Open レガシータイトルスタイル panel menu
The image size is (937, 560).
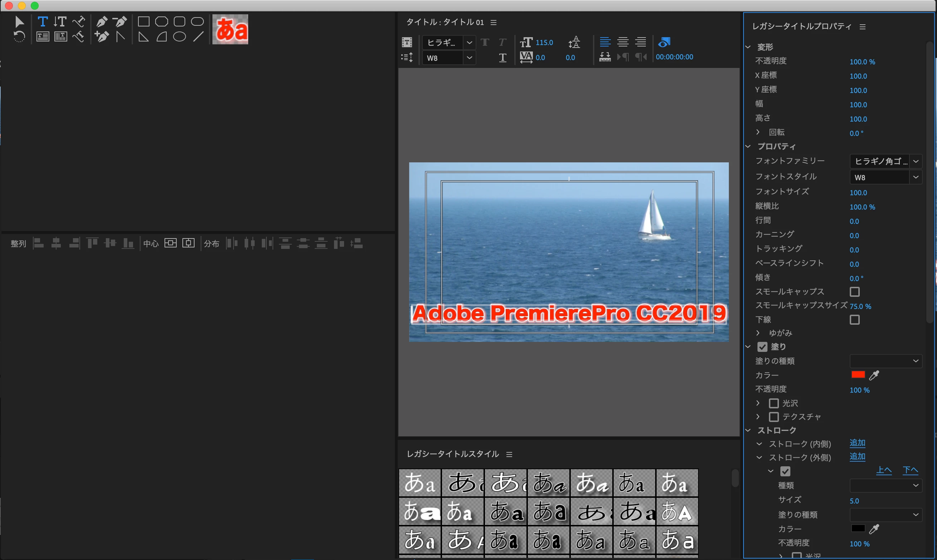509,455
